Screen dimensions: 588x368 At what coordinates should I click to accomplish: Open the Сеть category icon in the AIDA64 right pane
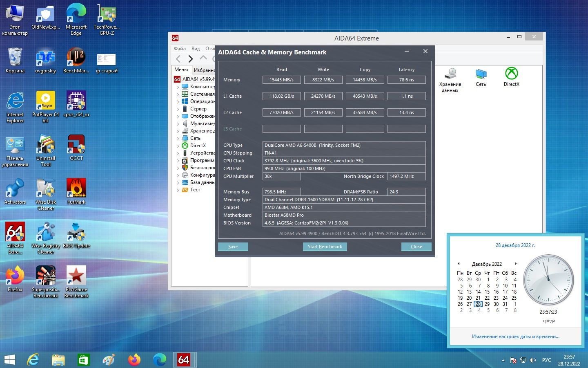(x=481, y=77)
